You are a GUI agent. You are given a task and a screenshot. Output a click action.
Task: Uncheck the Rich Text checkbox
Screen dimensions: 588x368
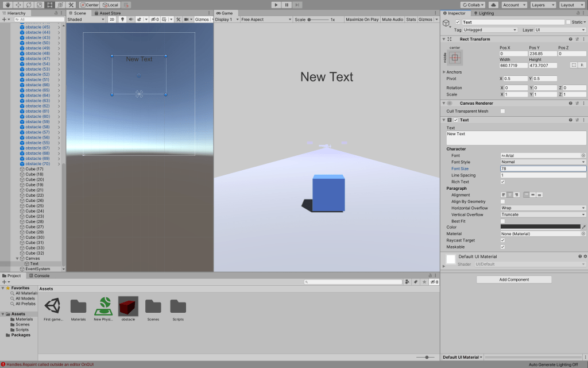pos(503,182)
